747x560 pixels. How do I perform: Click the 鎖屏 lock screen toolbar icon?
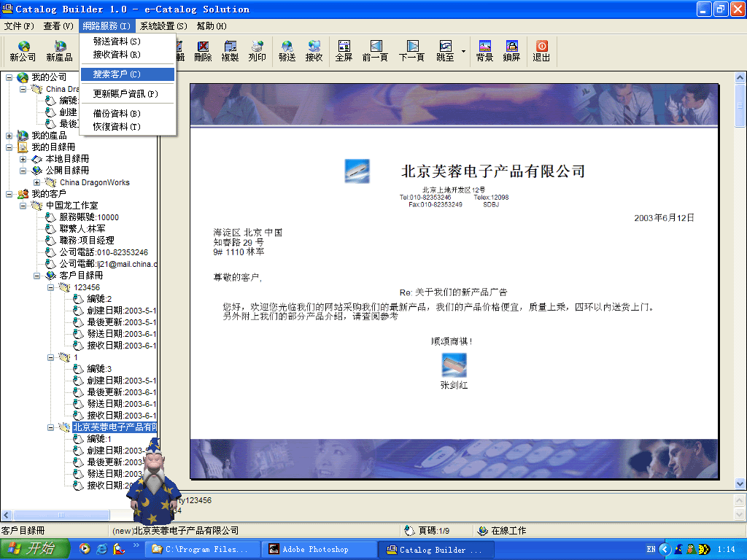[x=511, y=51]
